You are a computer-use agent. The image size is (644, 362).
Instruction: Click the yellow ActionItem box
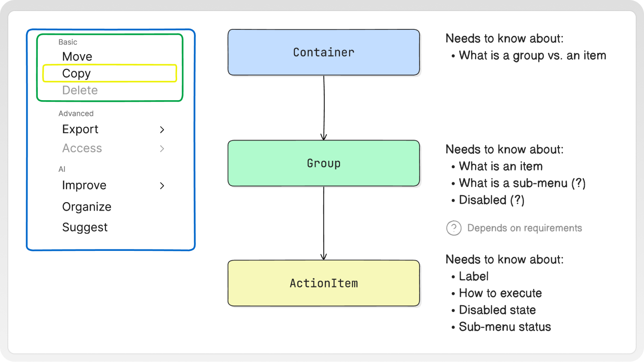pyautogui.click(x=324, y=283)
